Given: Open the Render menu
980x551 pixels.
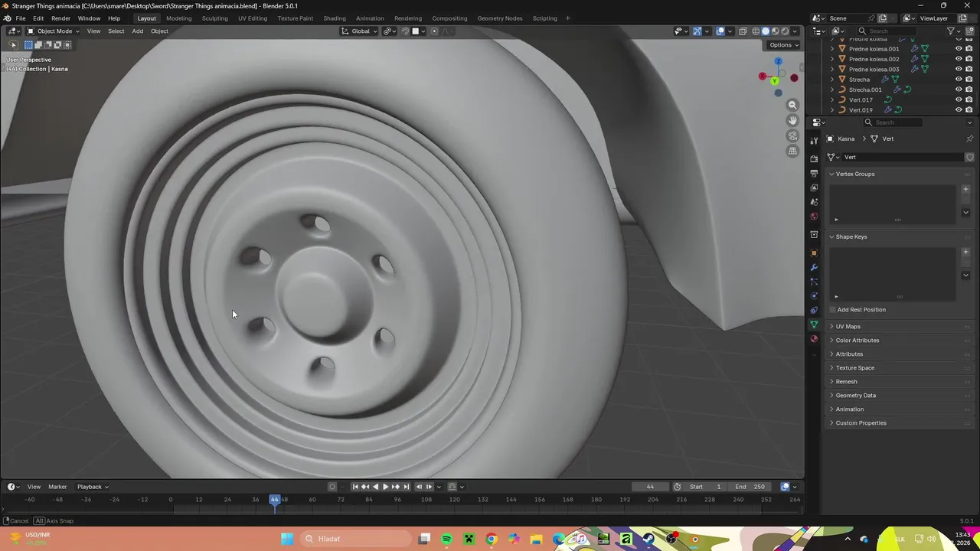Looking at the screenshot, I should pos(60,18).
